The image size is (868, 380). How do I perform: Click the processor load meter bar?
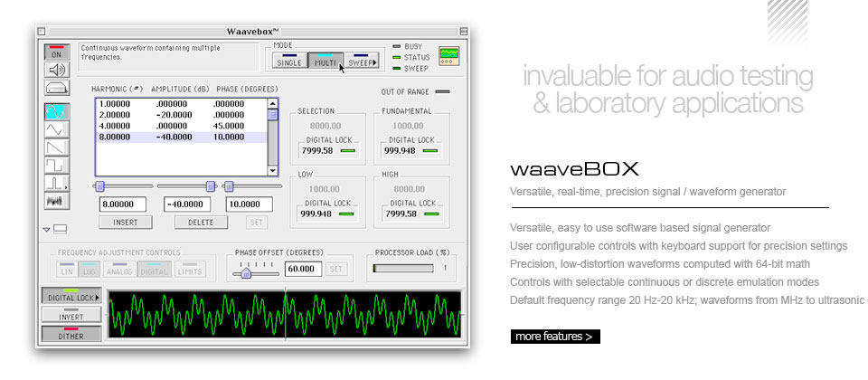403,268
